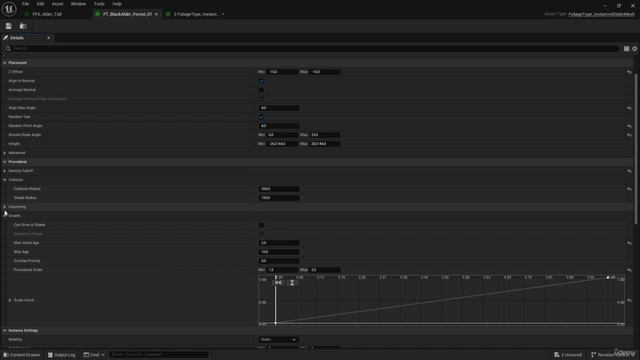The height and width of the screenshot is (360, 640).
Task: Reset Align Max Angle to default
Action: coord(629,108)
